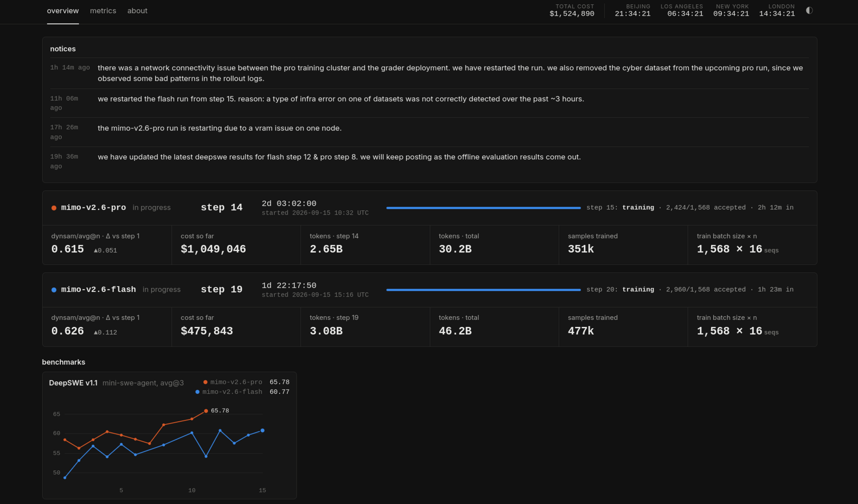
Task: Click the 65.78 endpoint marker on the chart
Action: click(x=206, y=411)
